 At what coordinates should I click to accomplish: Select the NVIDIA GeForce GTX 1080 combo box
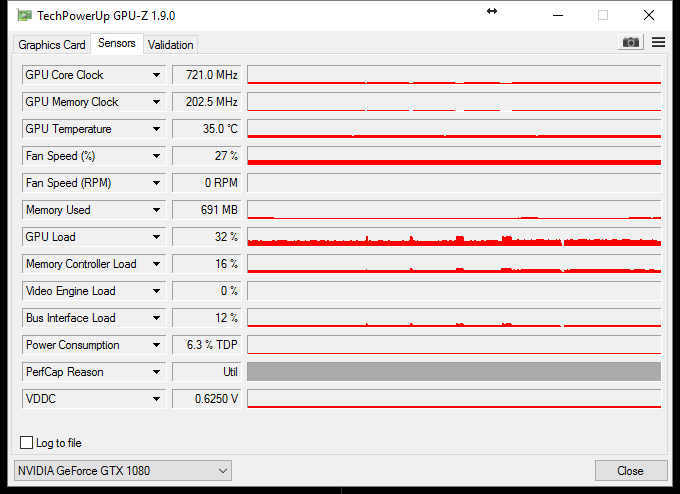point(123,470)
